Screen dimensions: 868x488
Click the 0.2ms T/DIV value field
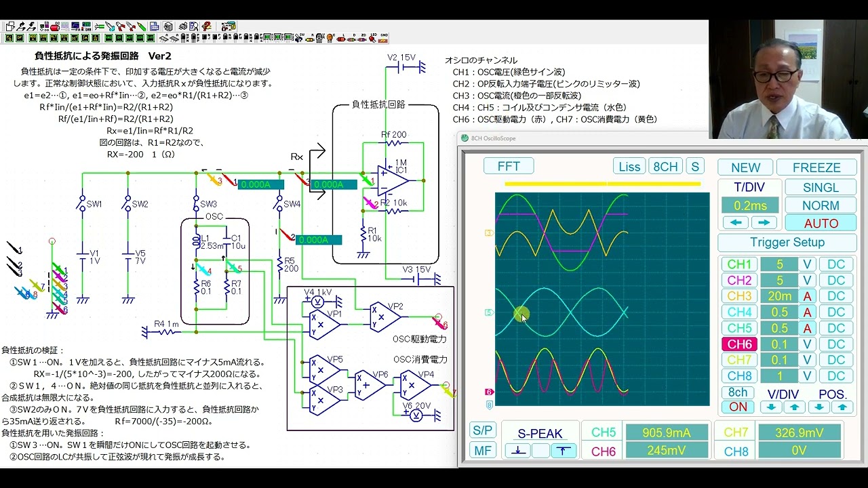click(750, 205)
